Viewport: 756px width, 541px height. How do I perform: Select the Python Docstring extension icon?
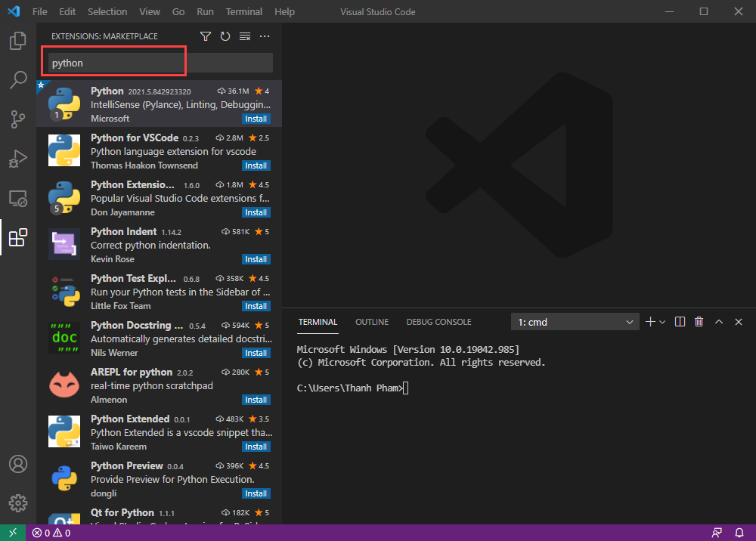click(64, 339)
